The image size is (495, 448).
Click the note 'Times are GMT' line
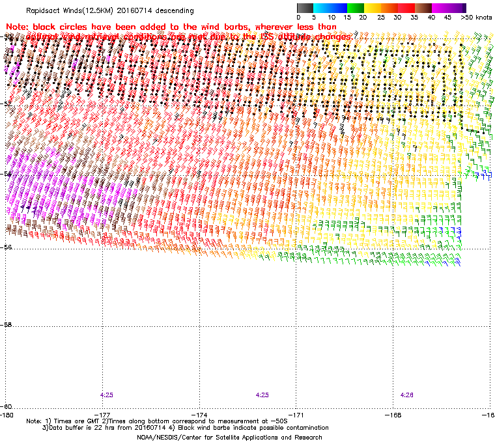(157, 421)
